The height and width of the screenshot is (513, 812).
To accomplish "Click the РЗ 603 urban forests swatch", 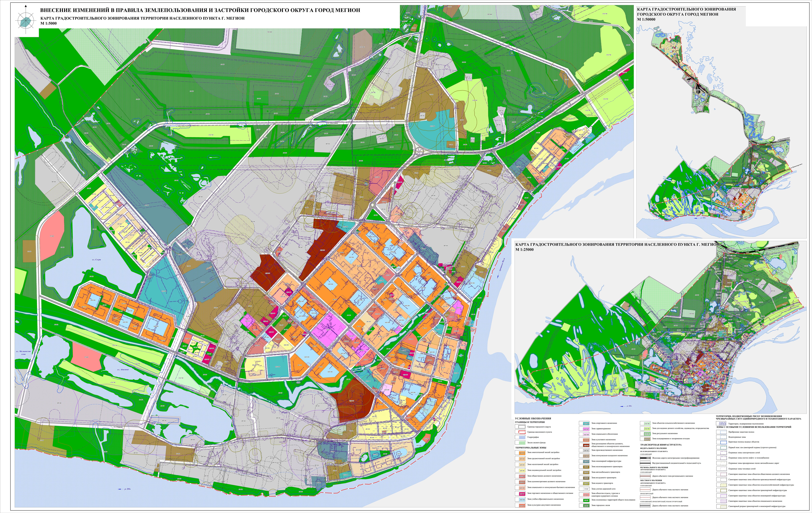I will tap(586, 506).
